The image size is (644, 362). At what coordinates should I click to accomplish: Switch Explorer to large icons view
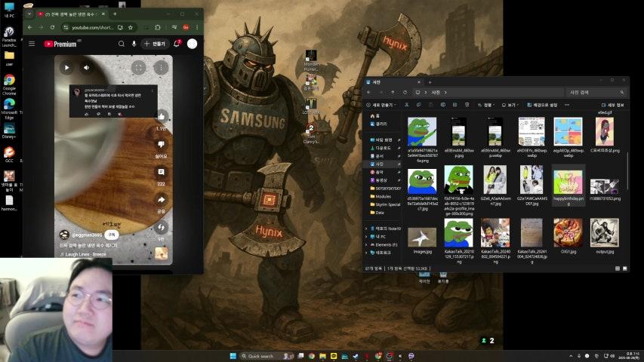point(624,268)
